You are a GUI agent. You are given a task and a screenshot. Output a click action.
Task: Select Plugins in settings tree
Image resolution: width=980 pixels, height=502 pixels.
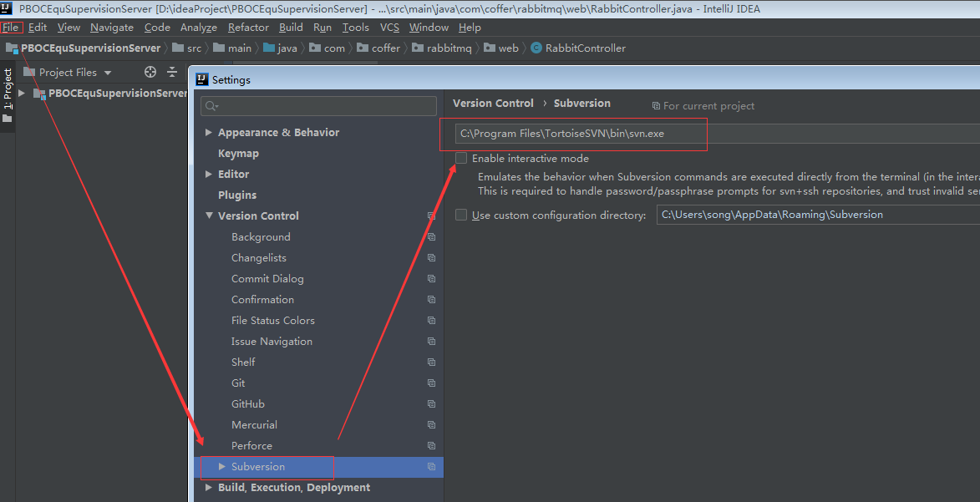237,195
